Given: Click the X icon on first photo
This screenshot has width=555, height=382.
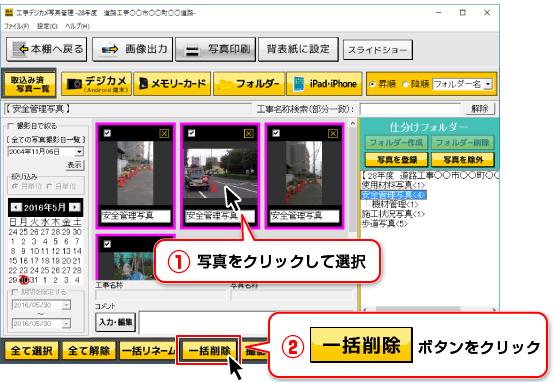Looking at the screenshot, I should pos(164,133).
